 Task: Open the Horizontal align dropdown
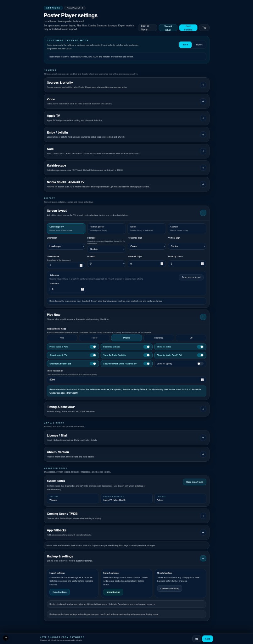[147, 246]
